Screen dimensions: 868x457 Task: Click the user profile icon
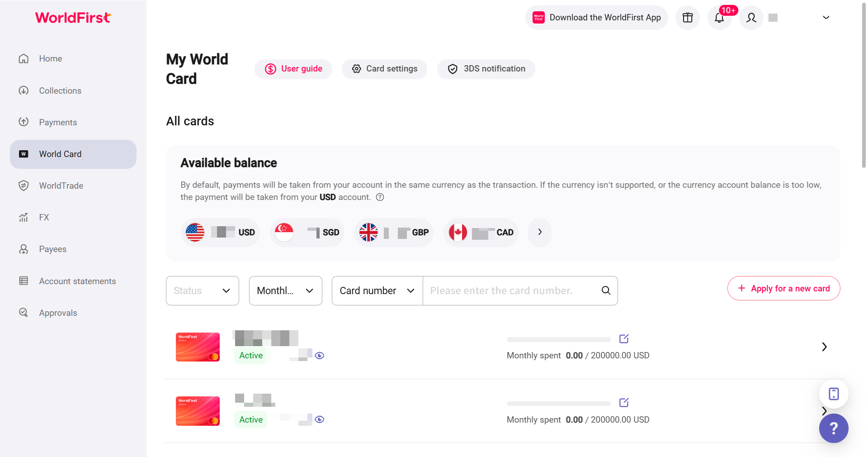(x=751, y=18)
